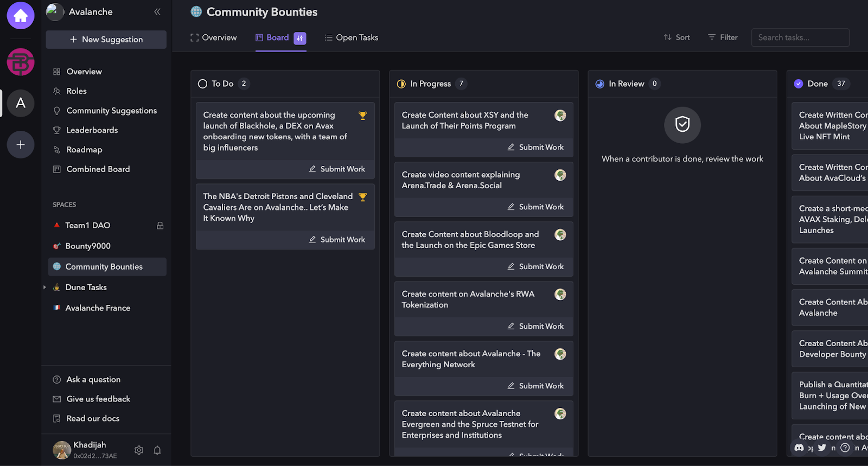The width and height of the screenshot is (868, 466).
Task: Select the Board tab
Action: [272, 37]
